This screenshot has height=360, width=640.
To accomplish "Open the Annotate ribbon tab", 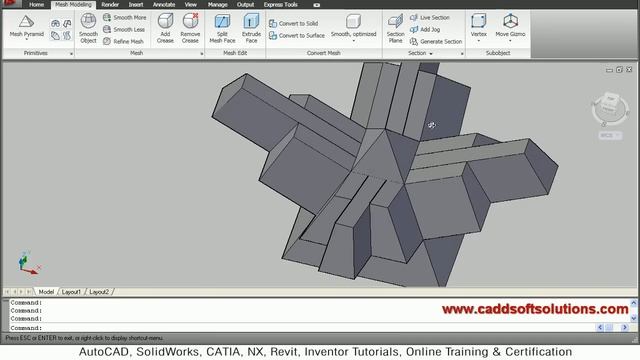I will pyautogui.click(x=164, y=4).
